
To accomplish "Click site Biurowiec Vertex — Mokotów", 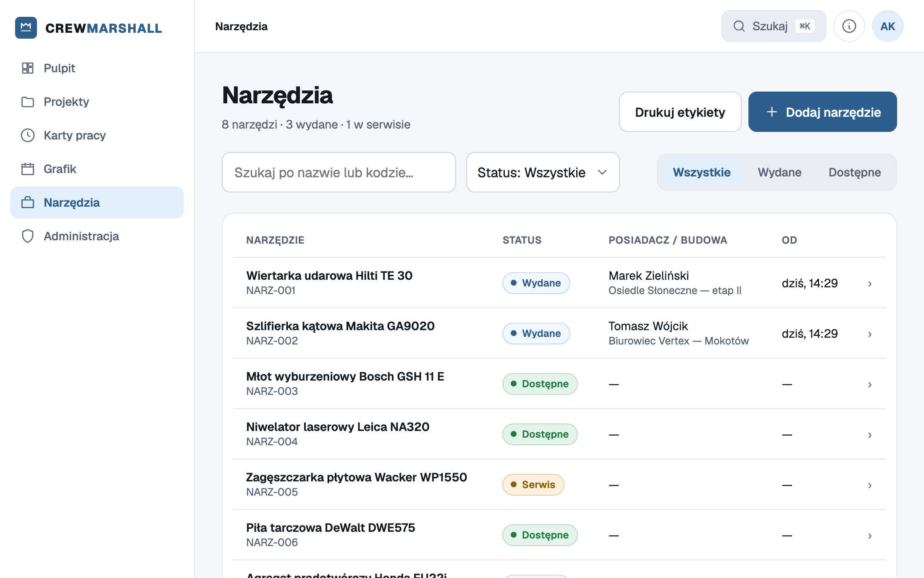I will pyautogui.click(x=679, y=341).
